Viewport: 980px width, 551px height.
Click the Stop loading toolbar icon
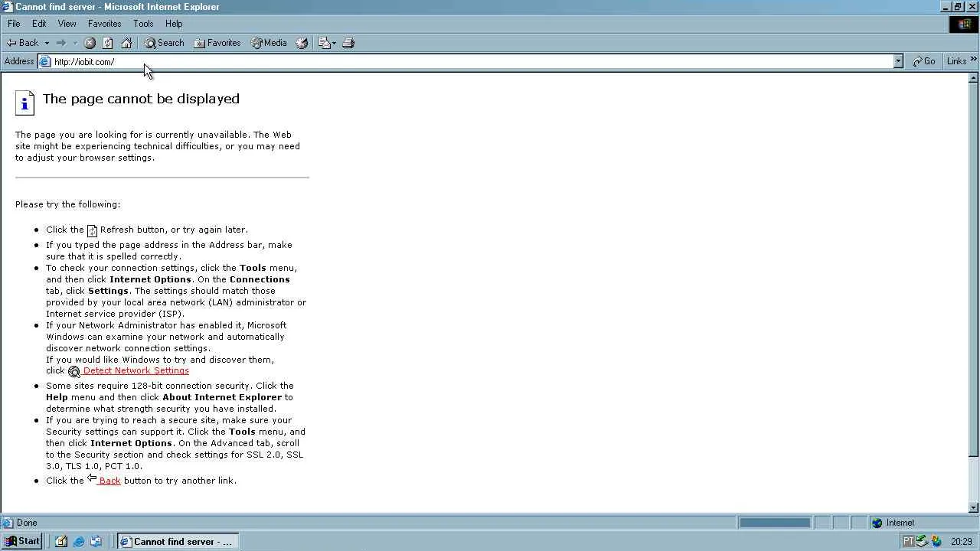click(90, 43)
